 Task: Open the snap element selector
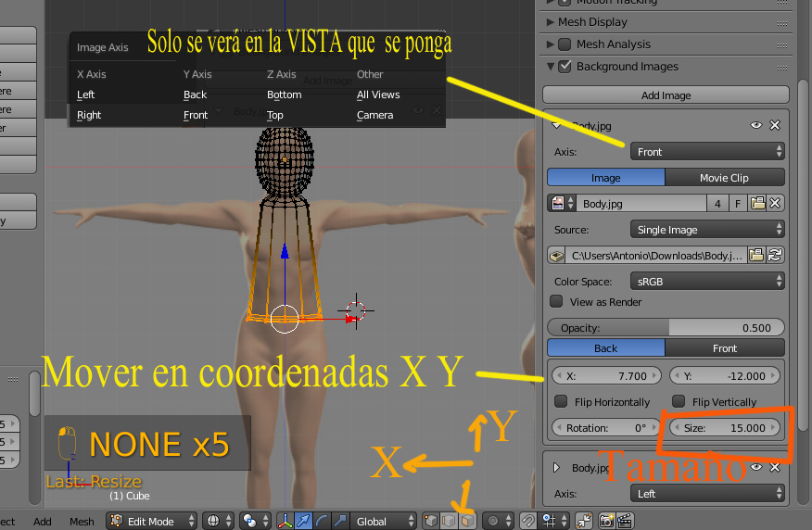553,521
